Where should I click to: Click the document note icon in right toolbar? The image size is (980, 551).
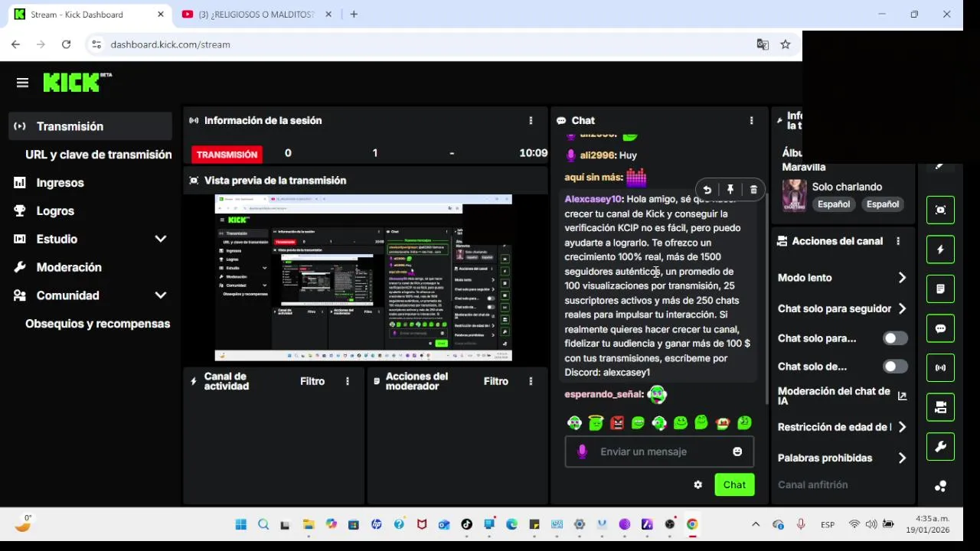click(x=941, y=289)
